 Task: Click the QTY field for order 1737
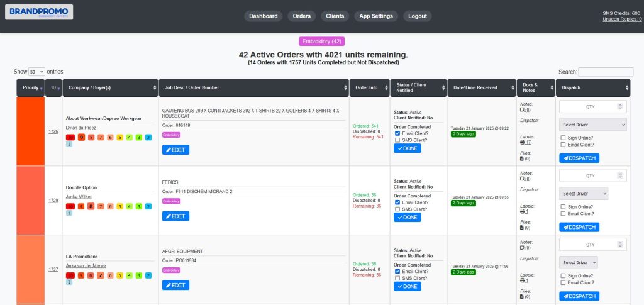[592, 244]
